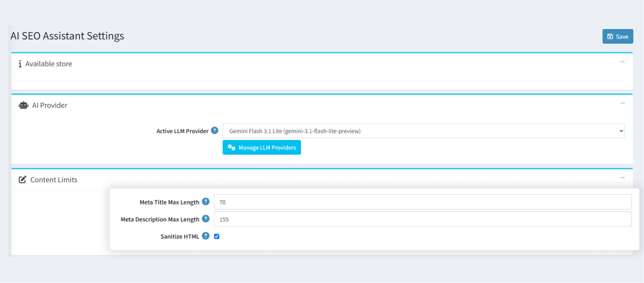
Task: Collapse the Available store panel
Action: (623, 62)
